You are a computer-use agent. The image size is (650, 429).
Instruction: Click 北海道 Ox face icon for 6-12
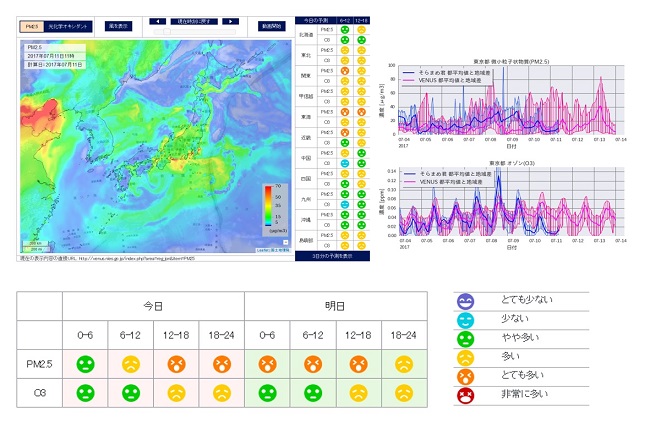point(344,40)
